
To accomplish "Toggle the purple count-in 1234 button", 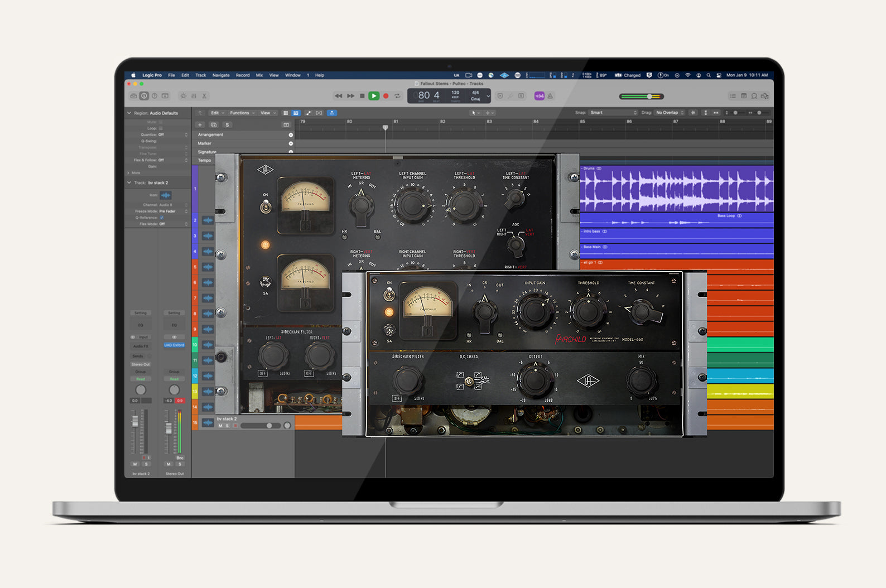I will point(540,96).
